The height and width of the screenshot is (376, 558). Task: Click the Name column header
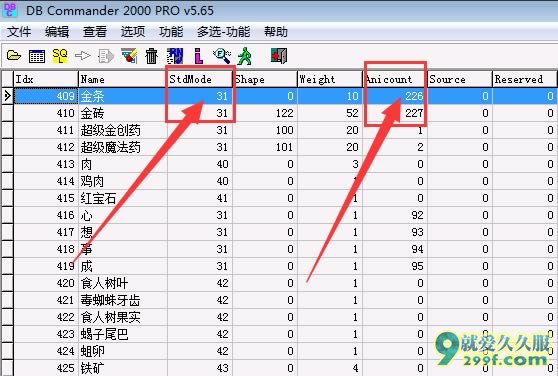[x=123, y=79]
